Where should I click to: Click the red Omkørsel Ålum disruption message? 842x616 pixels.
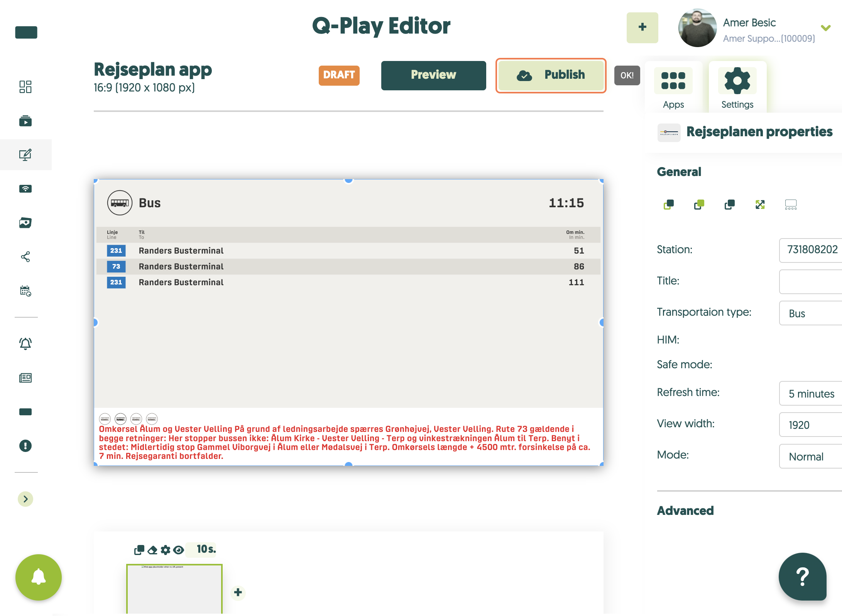tap(345, 442)
